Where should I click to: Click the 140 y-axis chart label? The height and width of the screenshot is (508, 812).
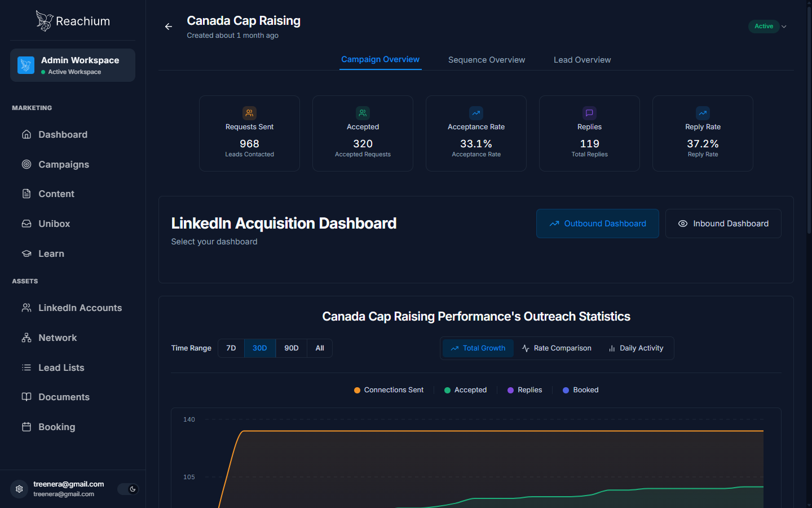[x=189, y=419]
